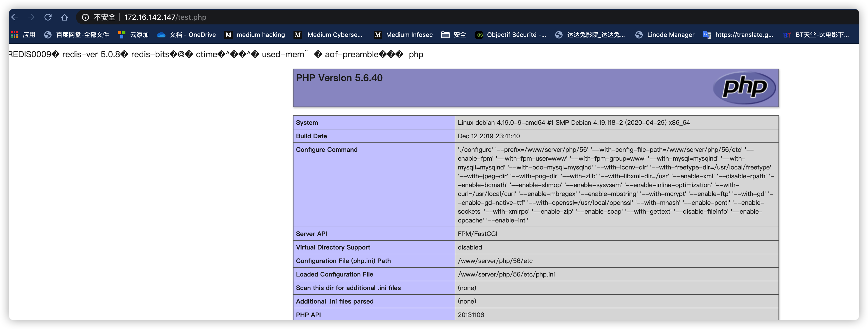
Task: Click the Build Date label
Action: tap(311, 136)
